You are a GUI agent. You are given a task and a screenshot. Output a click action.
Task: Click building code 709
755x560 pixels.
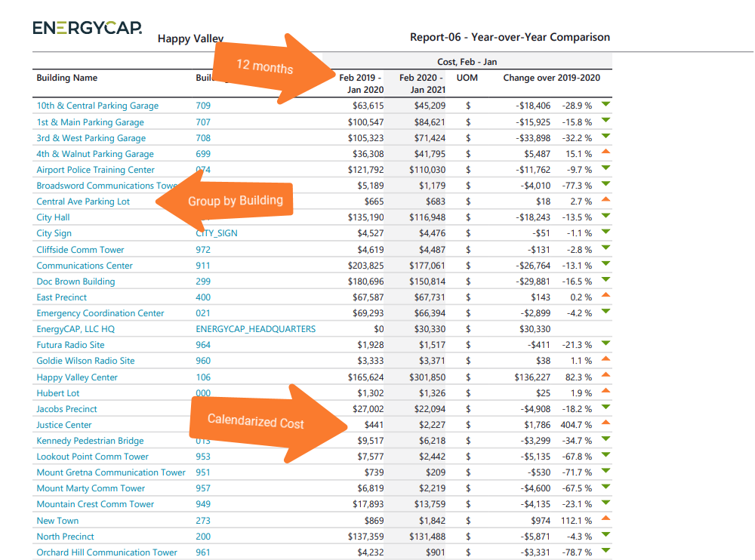[x=203, y=106]
